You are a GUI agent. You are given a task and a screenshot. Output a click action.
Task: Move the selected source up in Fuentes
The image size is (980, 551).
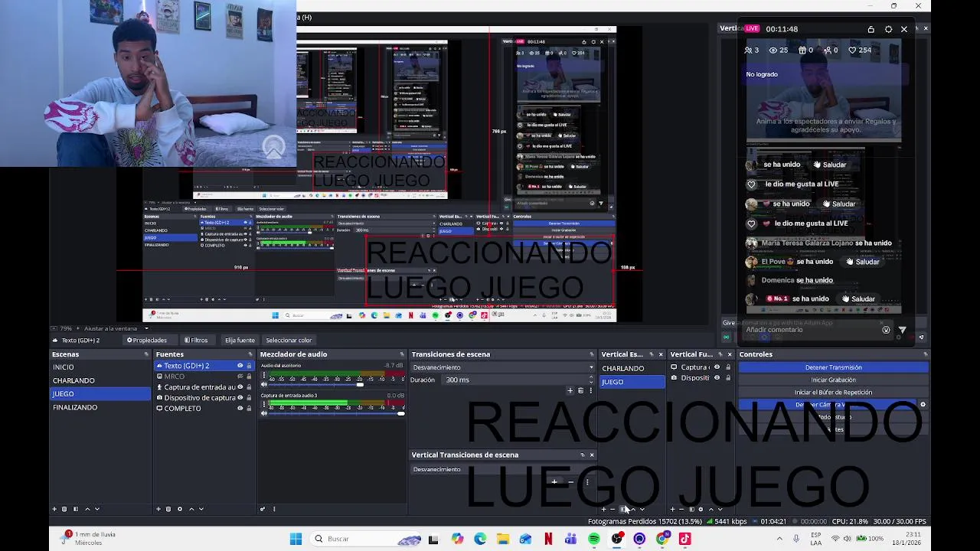pyautogui.click(x=191, y=509)
